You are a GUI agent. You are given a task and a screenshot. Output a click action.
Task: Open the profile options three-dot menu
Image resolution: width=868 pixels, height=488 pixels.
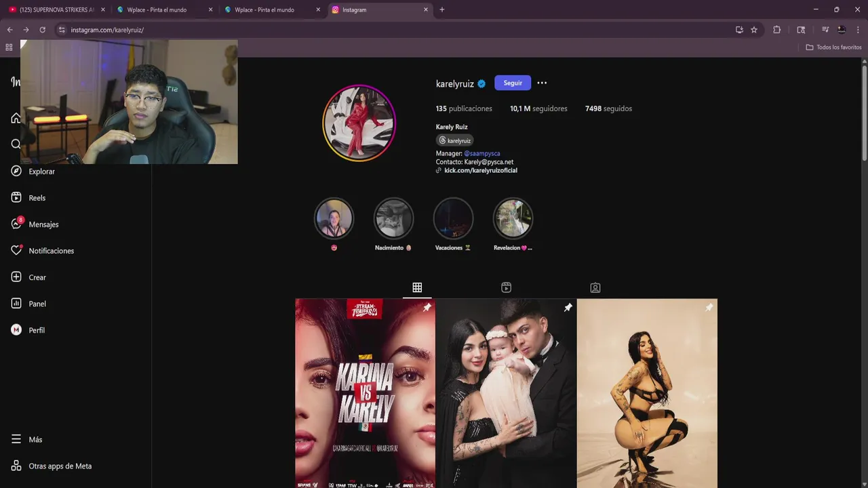coord(542,83)
